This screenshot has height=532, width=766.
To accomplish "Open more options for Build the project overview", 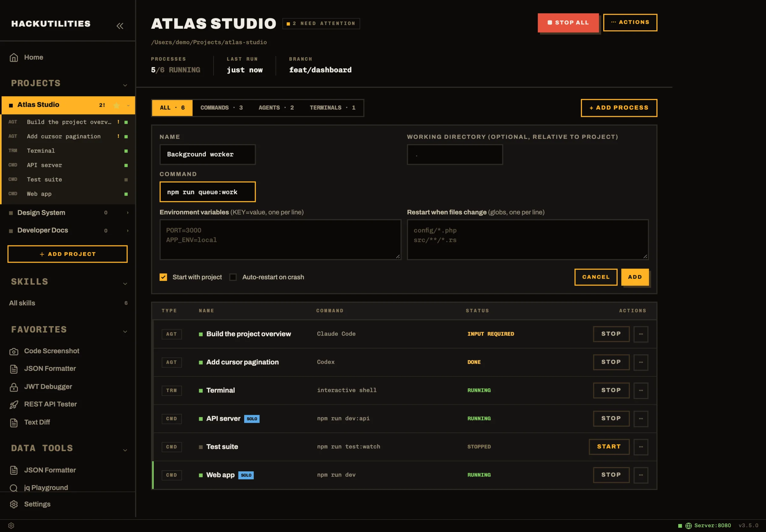I will [641, 334].
